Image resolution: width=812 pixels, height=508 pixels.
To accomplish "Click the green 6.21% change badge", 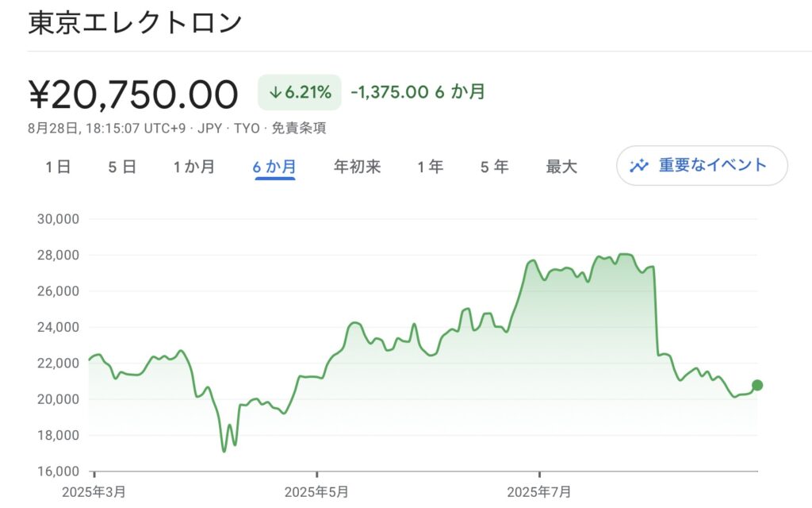I will click(x=299, y=92).
